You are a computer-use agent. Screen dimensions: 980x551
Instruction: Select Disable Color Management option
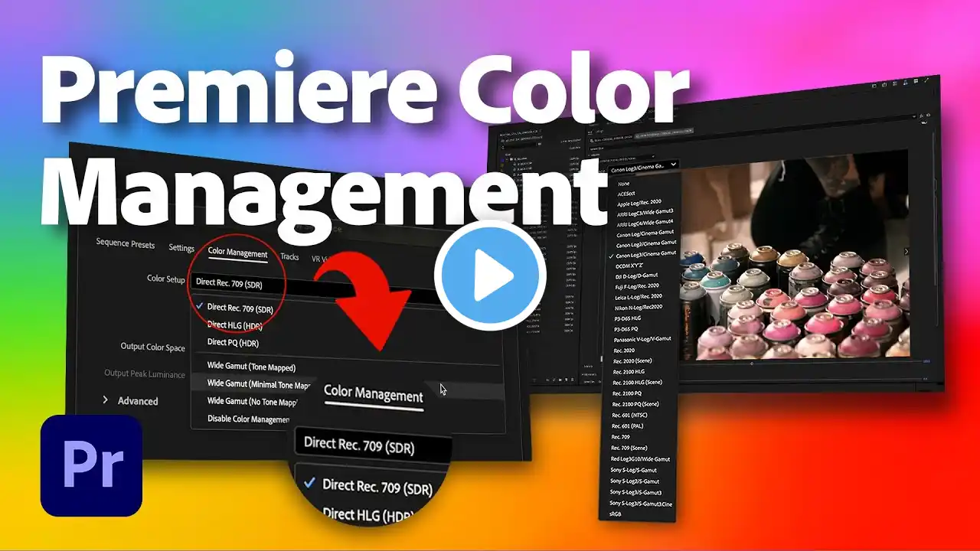coord(248,419)
